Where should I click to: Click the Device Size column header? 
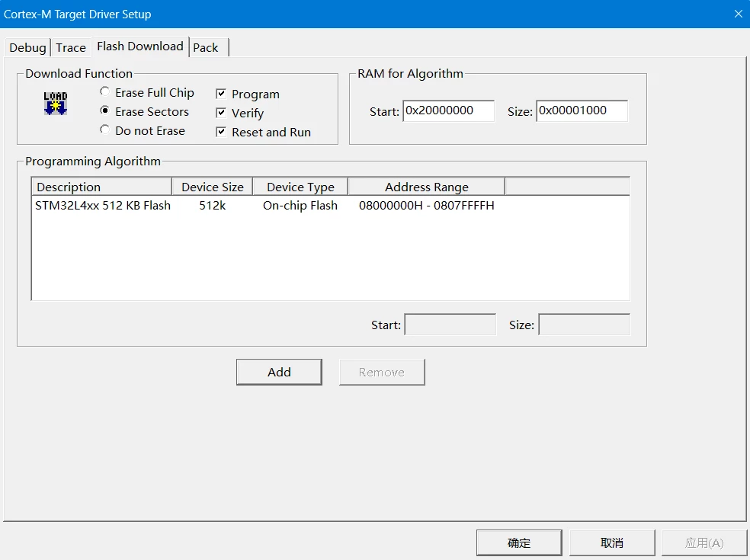coord(213,187)
